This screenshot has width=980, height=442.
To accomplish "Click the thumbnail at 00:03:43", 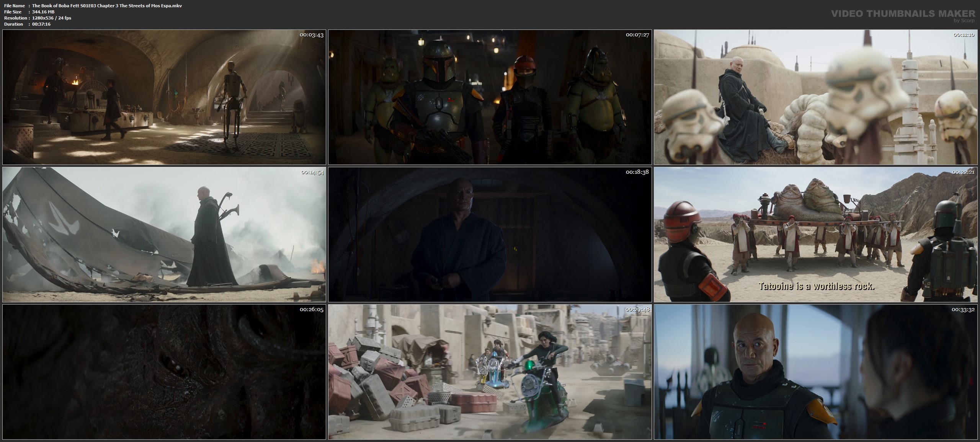I will [x=164, y=97].
